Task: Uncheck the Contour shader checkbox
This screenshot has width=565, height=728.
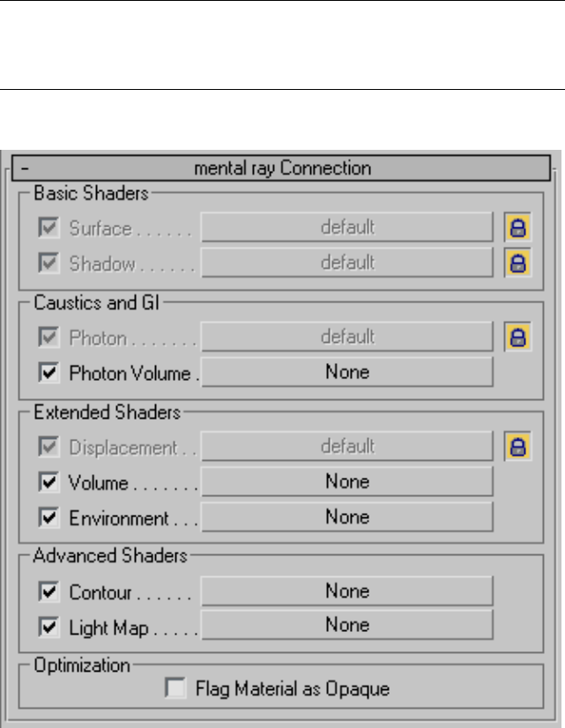Action: click(48, 591)
